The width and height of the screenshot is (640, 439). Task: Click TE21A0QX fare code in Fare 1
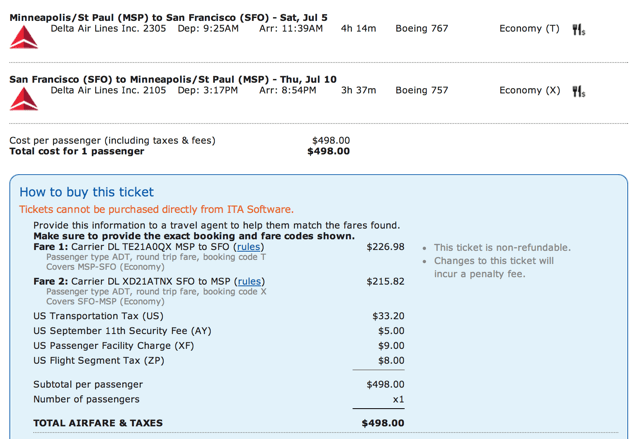[x=147, y=247]
